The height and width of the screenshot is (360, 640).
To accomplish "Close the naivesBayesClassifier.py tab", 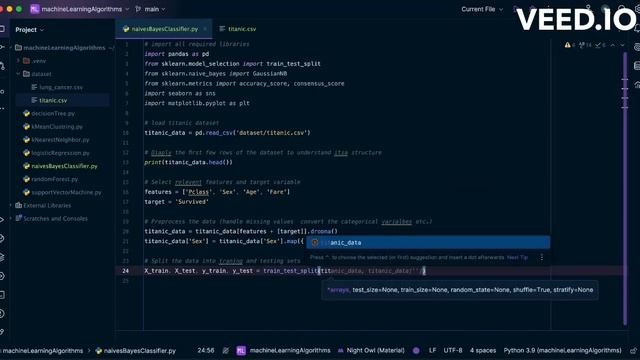I will [205, 29].
